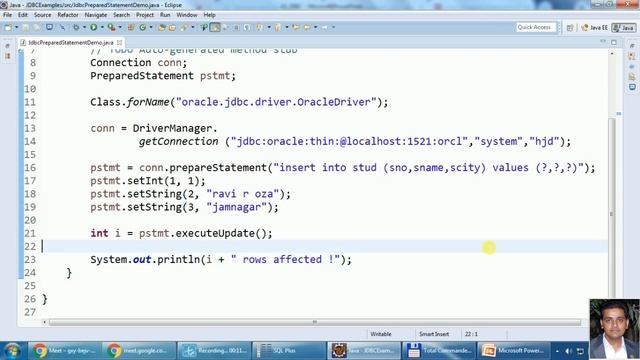Expand the External Tools dropdown arrow
The image size is (640, 360).
[120, 27]
